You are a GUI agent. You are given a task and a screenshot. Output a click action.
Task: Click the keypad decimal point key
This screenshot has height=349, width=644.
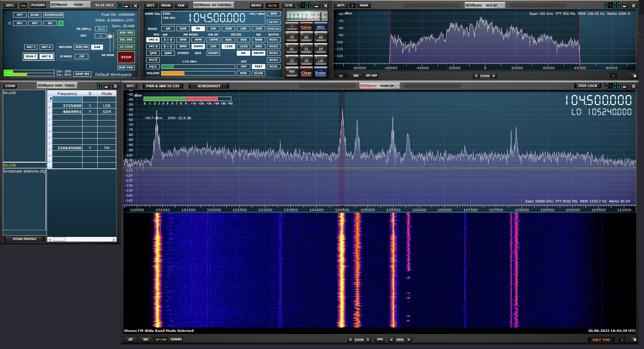click(x=291, y=27)
